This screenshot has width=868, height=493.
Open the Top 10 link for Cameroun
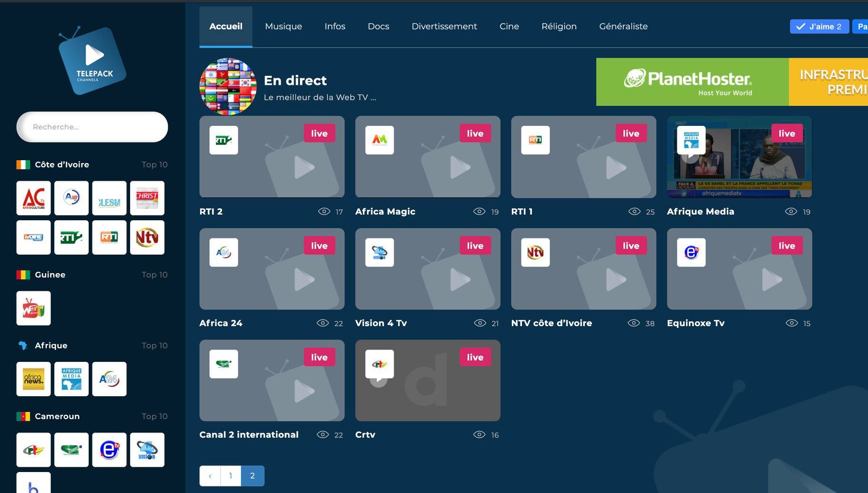154,416
